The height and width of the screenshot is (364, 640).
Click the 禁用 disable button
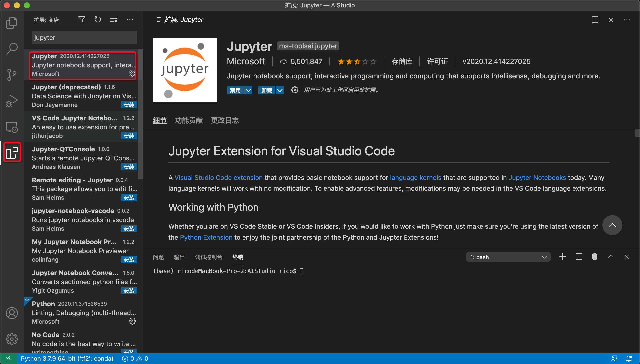pos(235,90)
